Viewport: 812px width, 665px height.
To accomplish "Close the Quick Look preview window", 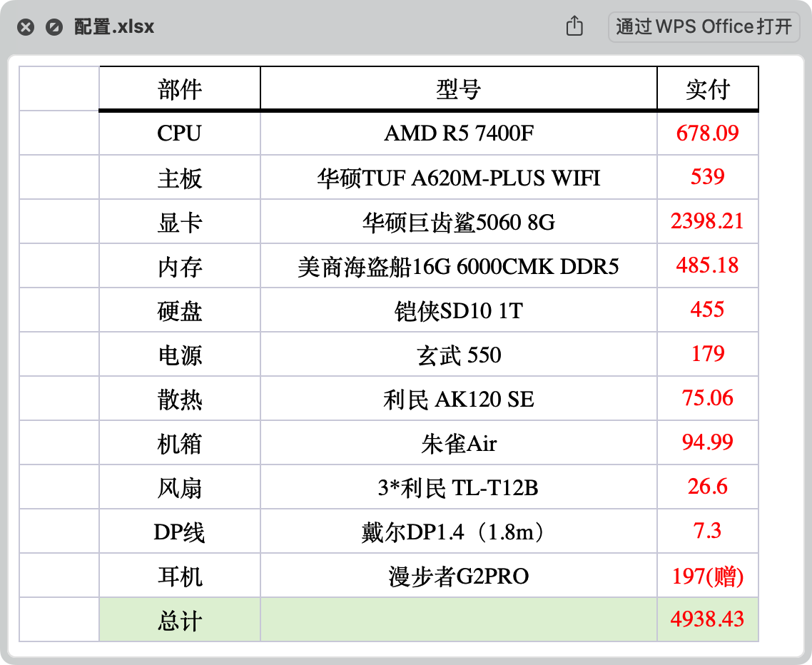I will [x=26, y=27].
